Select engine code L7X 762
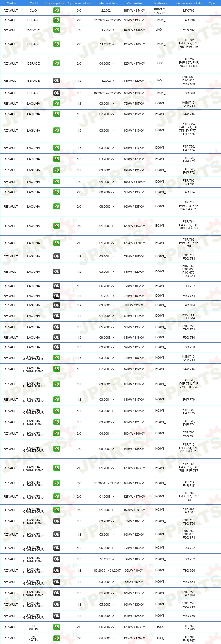221x644 pixels. click(x=189, y=10)
